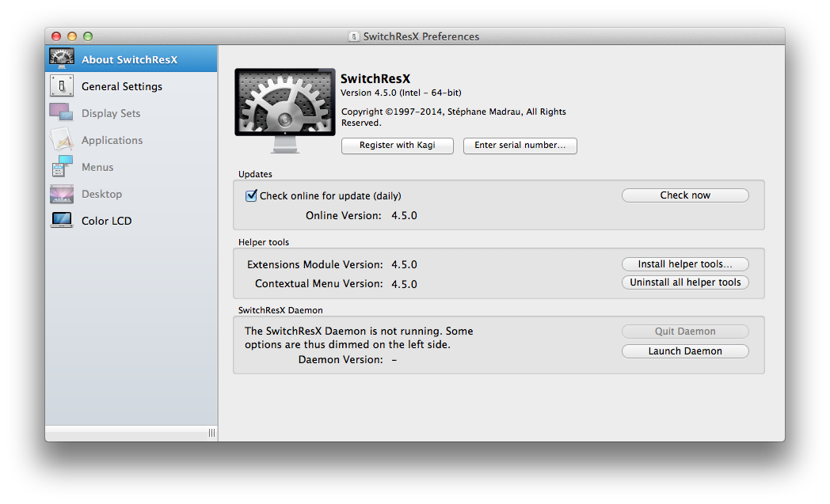Select Applications in the sidebar
This screenshot has height=504, width=830.
(131, 139)
